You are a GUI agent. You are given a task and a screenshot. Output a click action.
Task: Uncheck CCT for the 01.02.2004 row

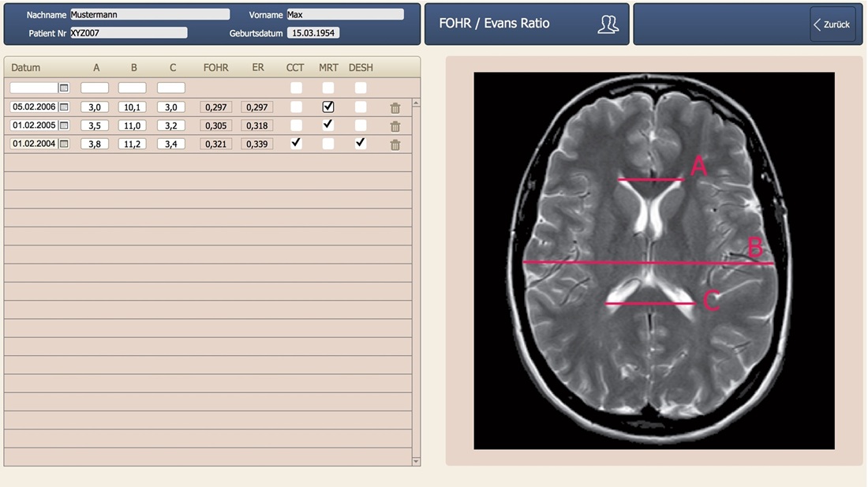click(296, 144)
